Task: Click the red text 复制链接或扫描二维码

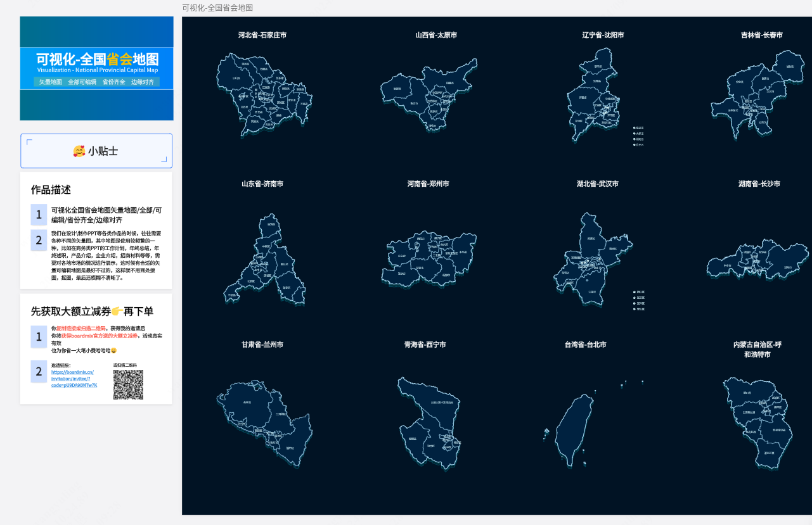Action: (82, 329)
